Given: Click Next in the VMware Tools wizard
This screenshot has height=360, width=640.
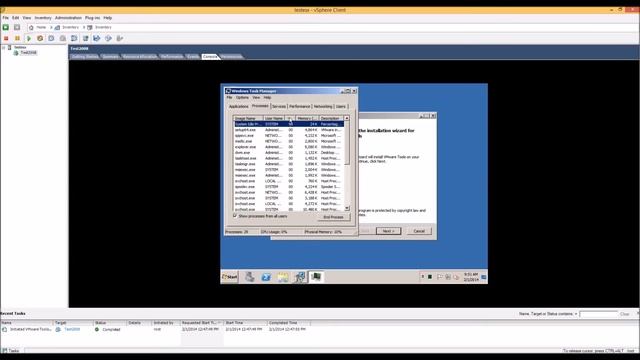Looking at the screenshot, I should click(x=388, y=231).
